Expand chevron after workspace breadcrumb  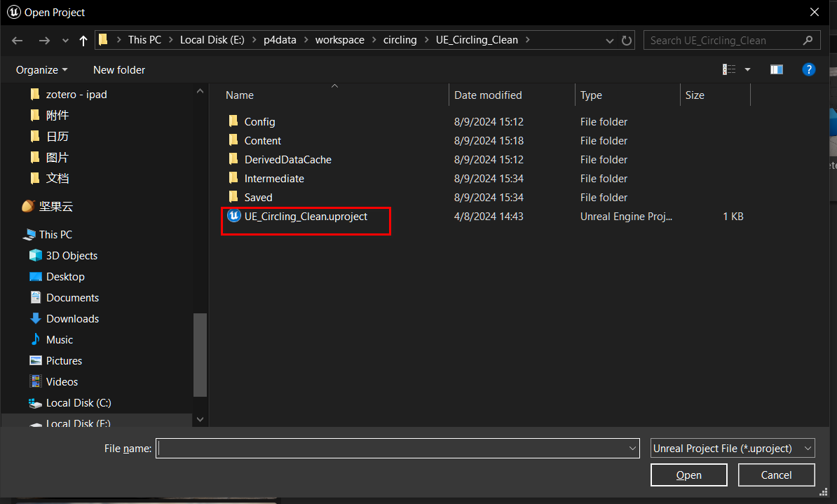[x=374, y=40]
